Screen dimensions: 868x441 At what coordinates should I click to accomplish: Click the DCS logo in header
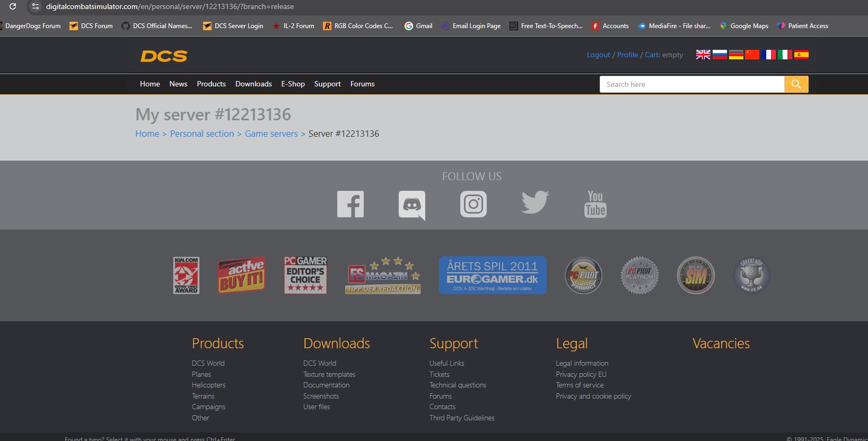164,56
